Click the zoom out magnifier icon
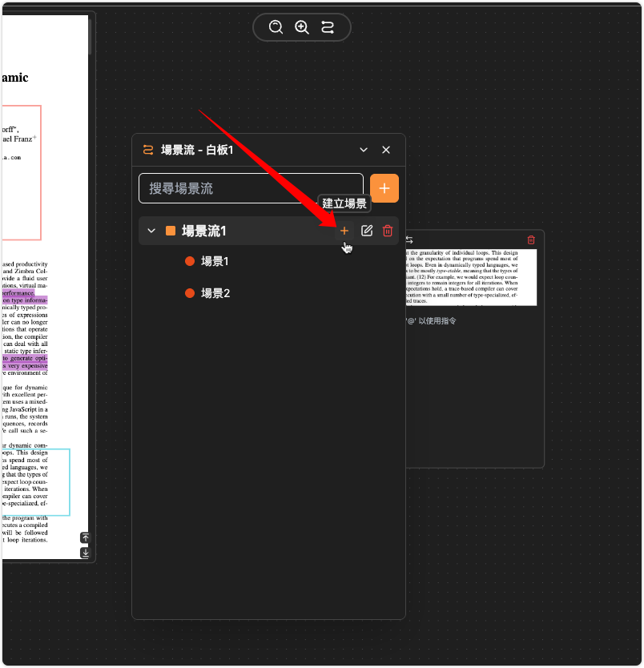The width and height of the screenshot is (644, 668). [276, 27]
